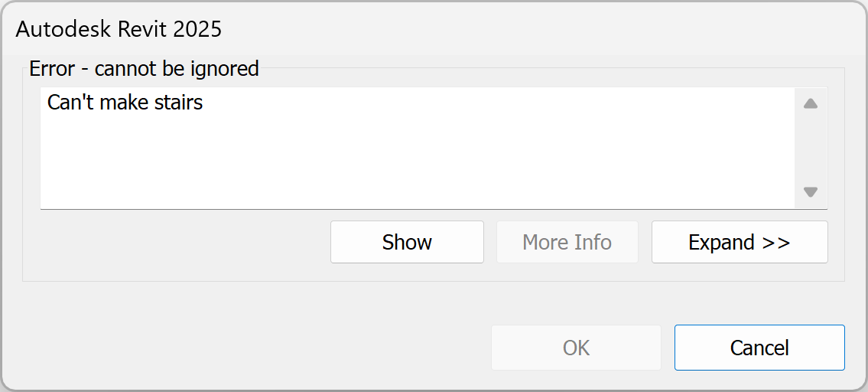Show the element causing the error
868x392 pixels.
click(407, 242)
